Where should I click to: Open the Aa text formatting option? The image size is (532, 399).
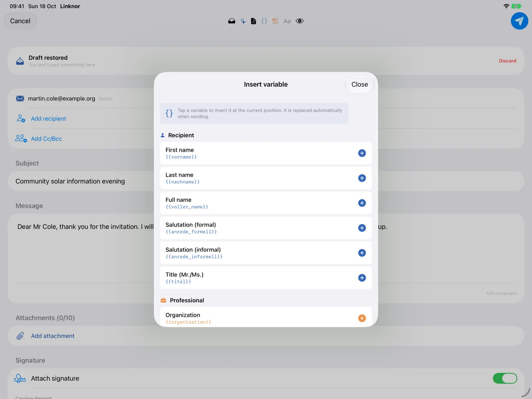287,21
